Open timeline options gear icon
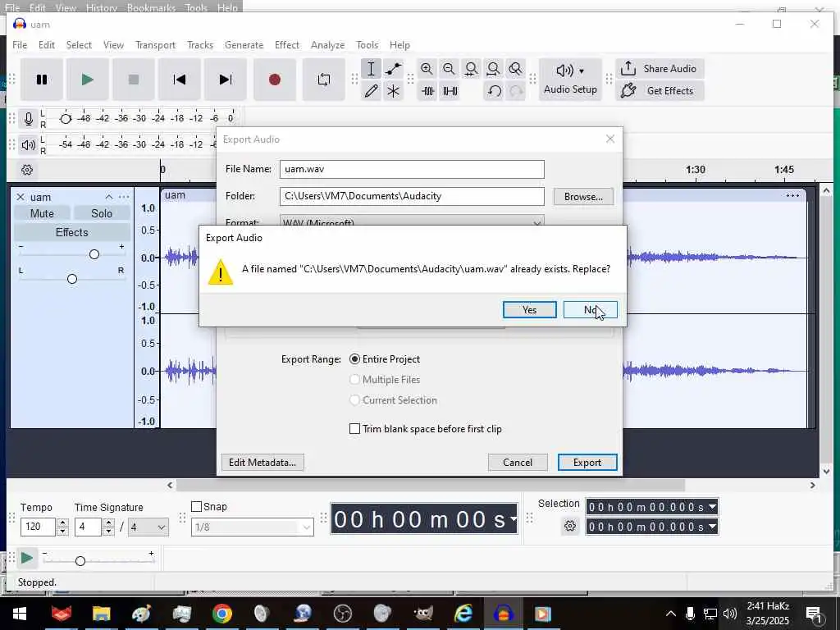The width and height of the screenshot is (840, 630). tap(27, 170)
